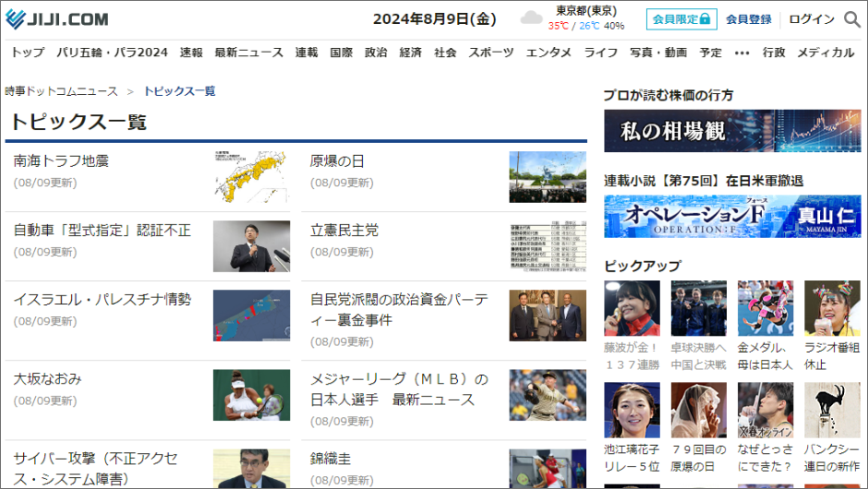Go to パリ五輪・パラ2024 section
868x489 pixels.
point(112,53)
